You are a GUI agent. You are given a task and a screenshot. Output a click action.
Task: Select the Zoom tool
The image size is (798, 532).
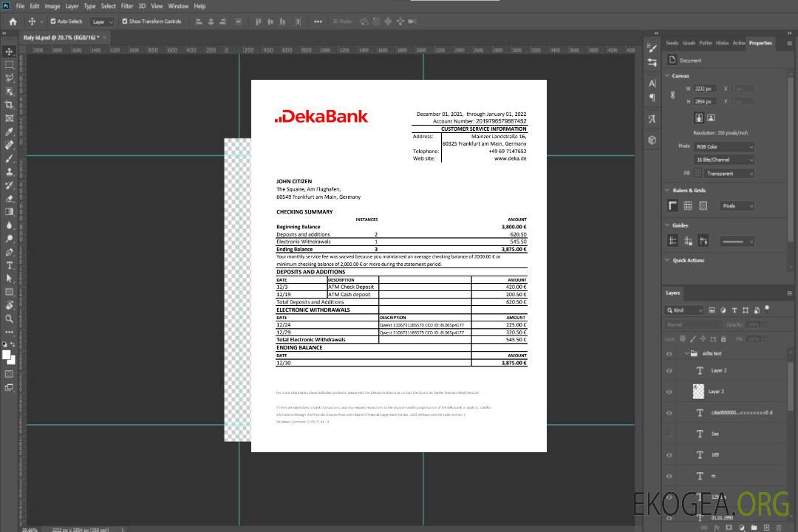pyautogui.click(x=9, y=318)
